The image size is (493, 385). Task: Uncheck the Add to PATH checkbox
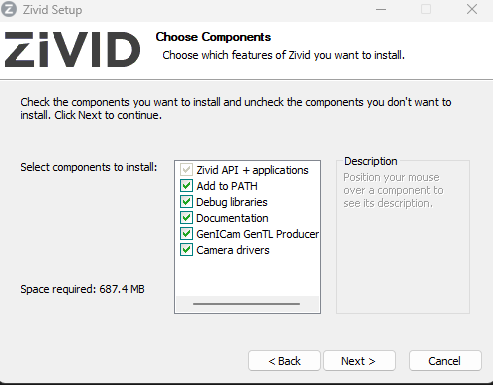(x=186, y=186)
